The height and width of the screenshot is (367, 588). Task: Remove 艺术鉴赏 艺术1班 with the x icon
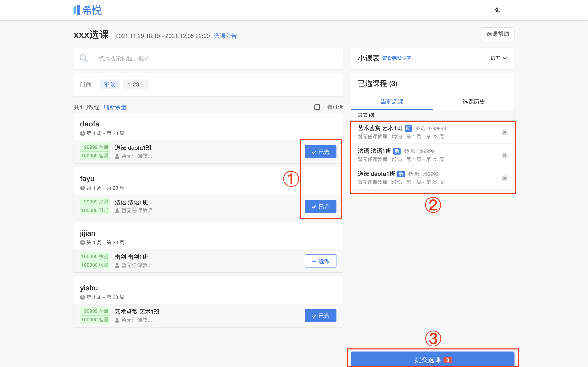tap(505, 132)
